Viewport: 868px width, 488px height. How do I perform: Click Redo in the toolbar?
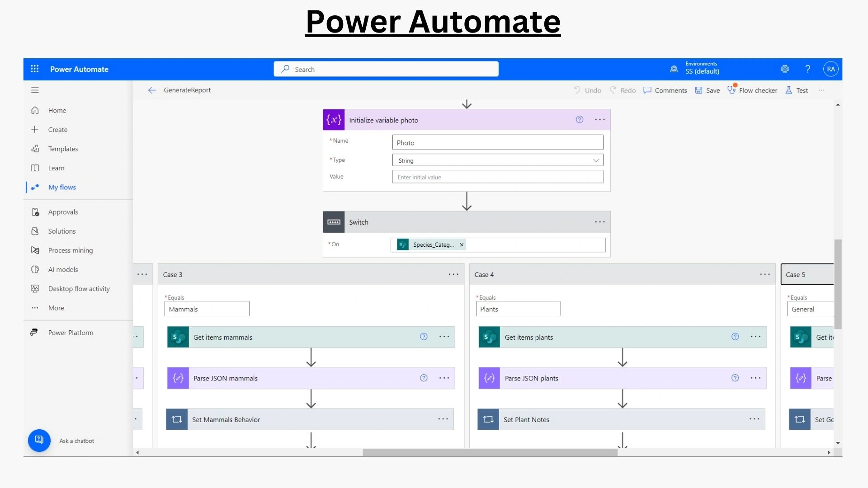coord(623,90)
